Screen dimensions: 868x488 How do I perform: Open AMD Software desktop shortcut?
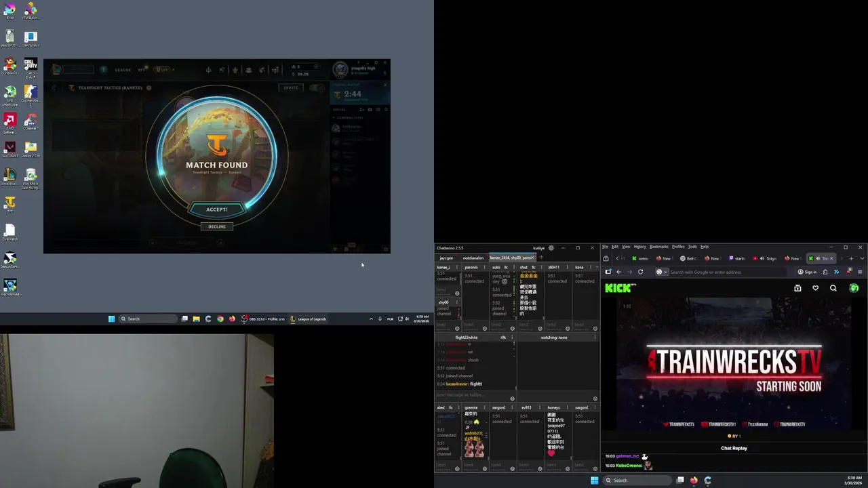(9, 122)
